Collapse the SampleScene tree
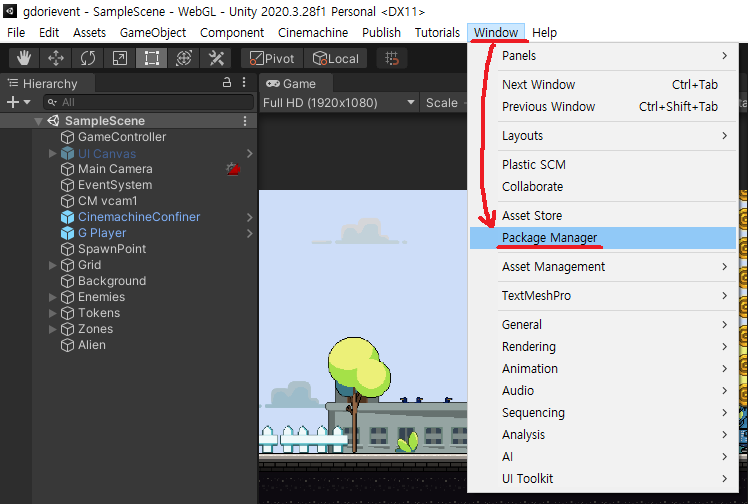This screenshot has width=748, height=504. coord(39,121)
